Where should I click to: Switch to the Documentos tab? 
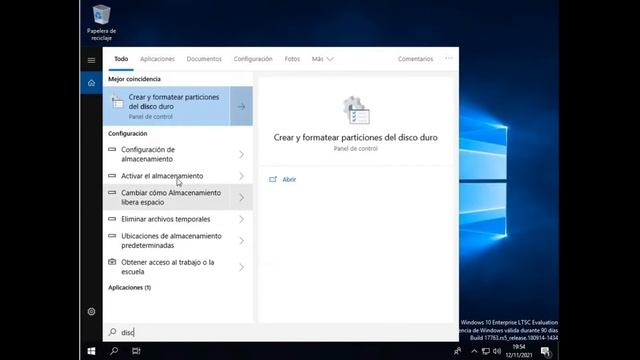(204, 59)
